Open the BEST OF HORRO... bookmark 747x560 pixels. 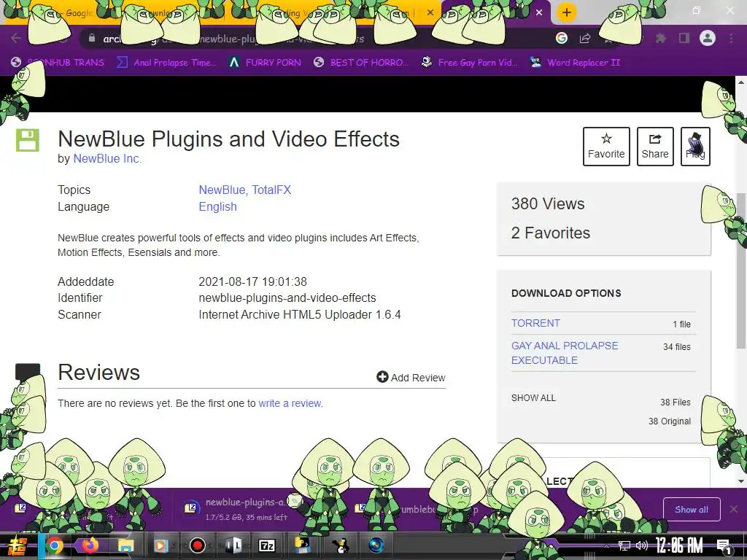[x=361, y=63]
